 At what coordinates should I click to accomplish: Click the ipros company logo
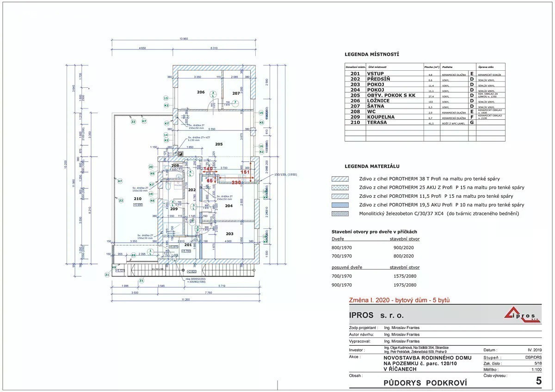pyautogui.click(x=521, y=314)
